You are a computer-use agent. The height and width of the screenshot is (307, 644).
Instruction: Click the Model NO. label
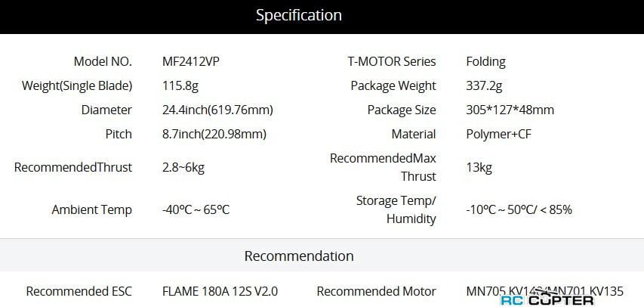(x=103, y=62)
